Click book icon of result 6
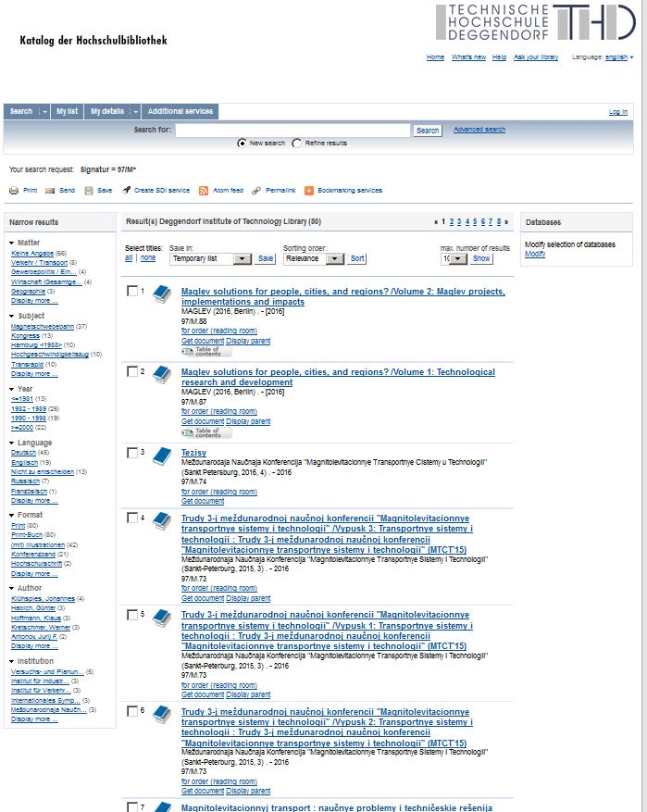 point(162,715)
